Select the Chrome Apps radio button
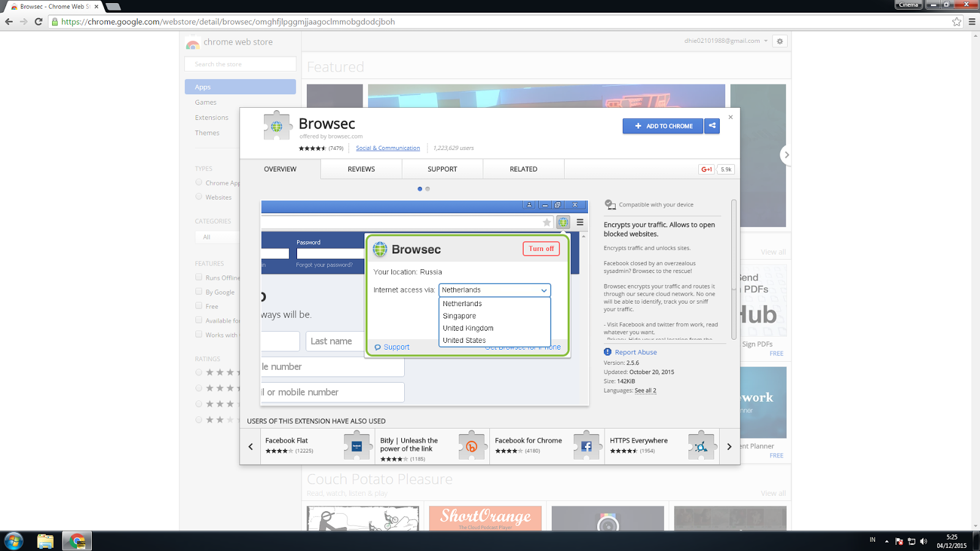 coord(198,182)
